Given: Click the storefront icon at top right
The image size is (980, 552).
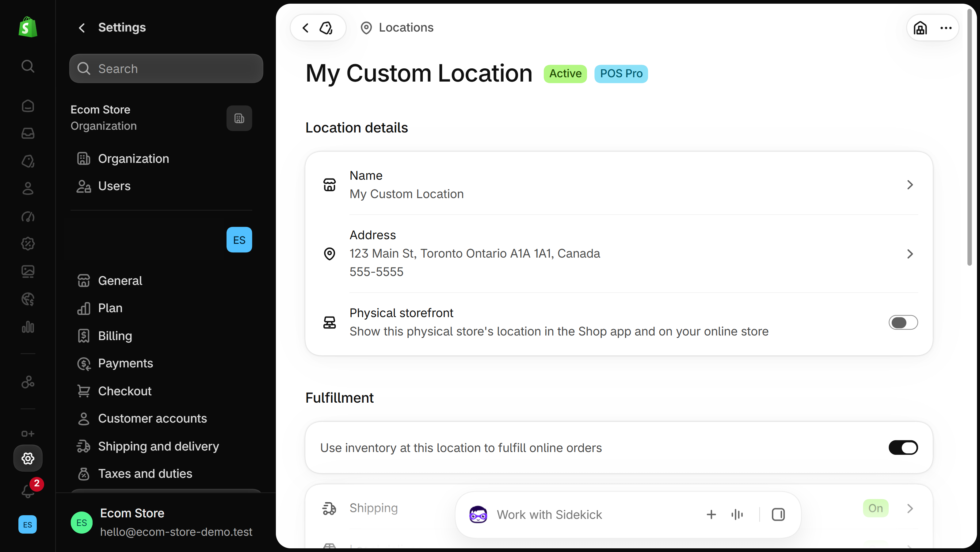Looking at the screenshot, I should click(x=920, y=28).
